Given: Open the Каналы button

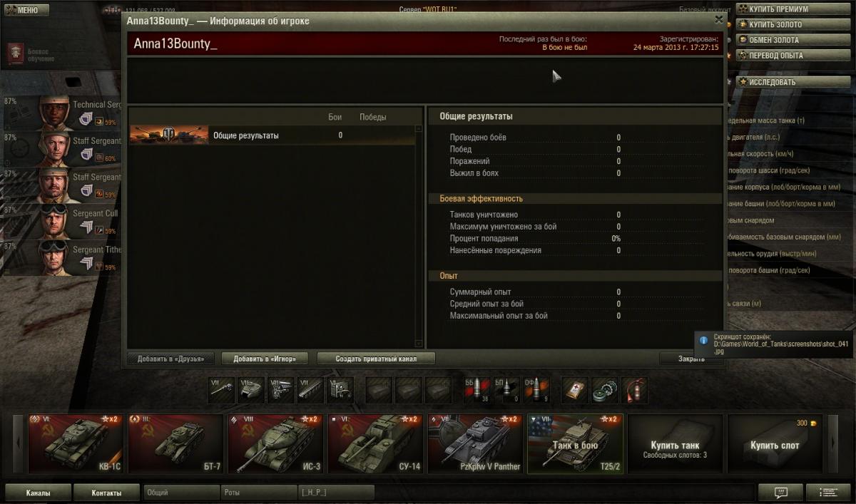Looking at the screenshot, I should (x=39, y=492).
